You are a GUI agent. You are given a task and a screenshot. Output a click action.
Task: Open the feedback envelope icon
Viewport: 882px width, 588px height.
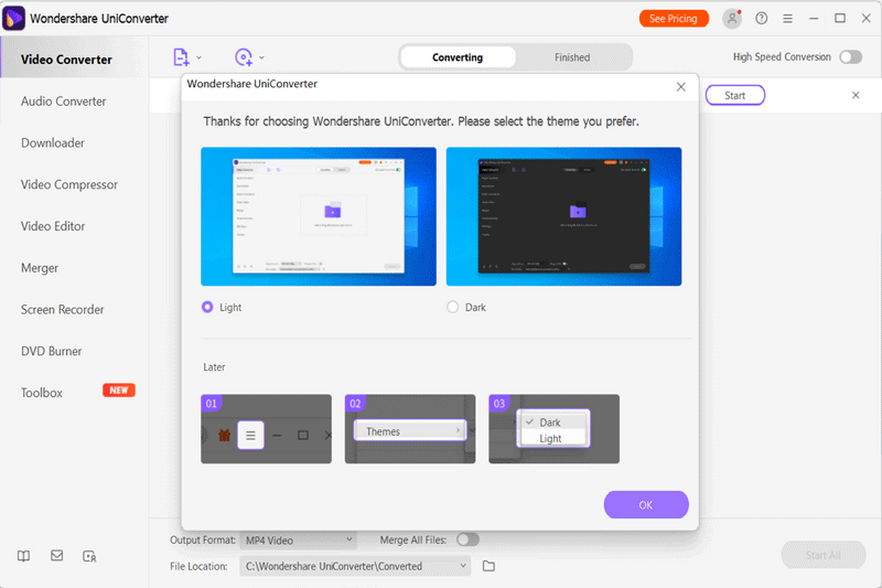tap(57, 556)
